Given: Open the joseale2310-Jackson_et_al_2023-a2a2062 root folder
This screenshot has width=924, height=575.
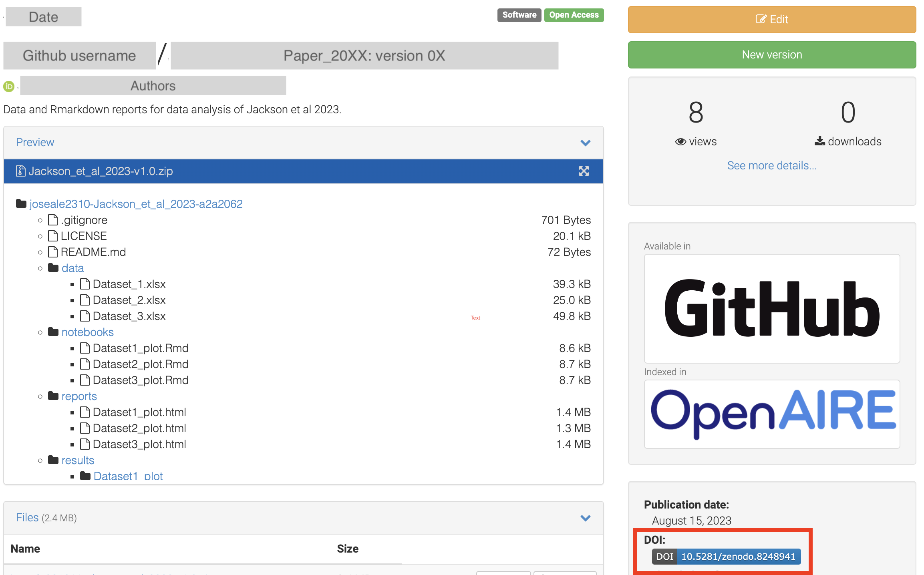Looking at the screenshot, I should [136, 204].
